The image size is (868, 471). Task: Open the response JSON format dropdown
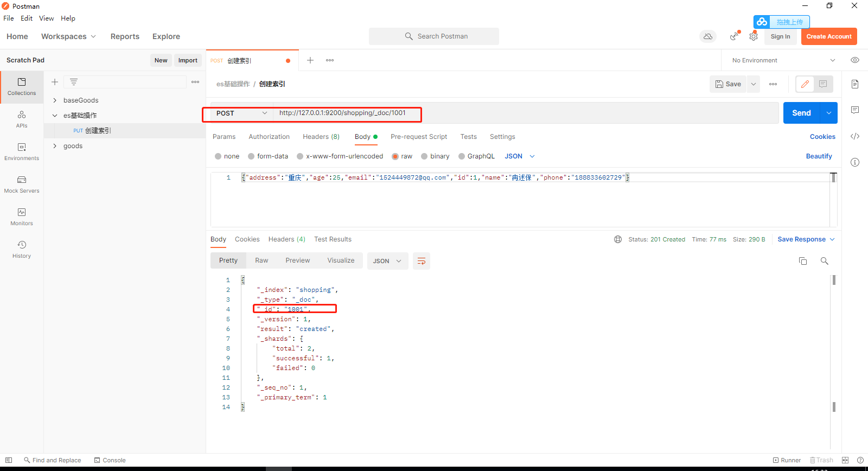(x=388, y=261)
